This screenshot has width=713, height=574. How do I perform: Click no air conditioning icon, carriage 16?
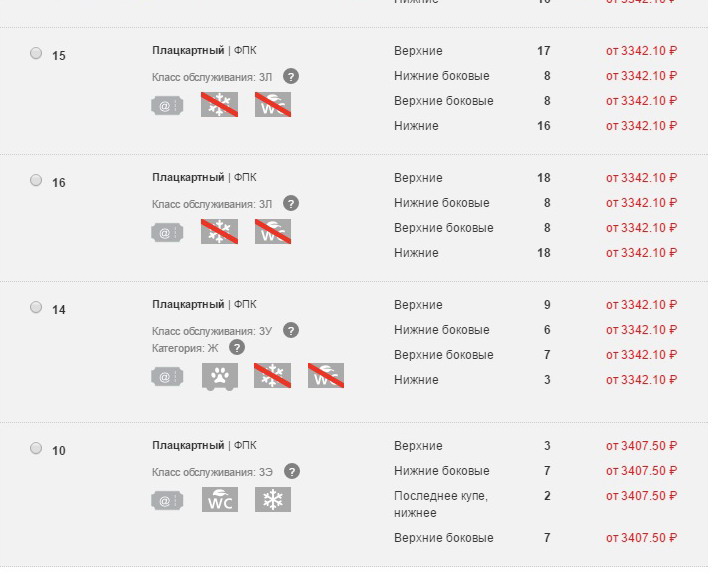point(219,232)
